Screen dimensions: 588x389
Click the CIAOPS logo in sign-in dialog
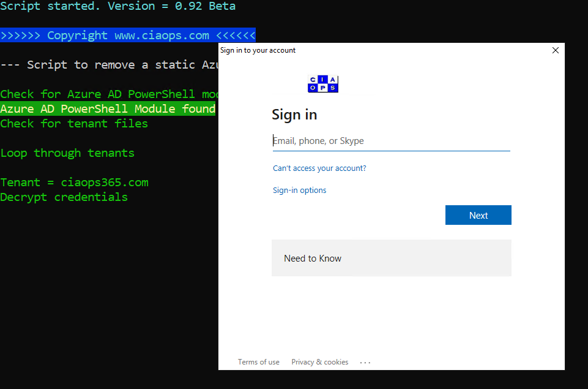click(x=322, y=84)
